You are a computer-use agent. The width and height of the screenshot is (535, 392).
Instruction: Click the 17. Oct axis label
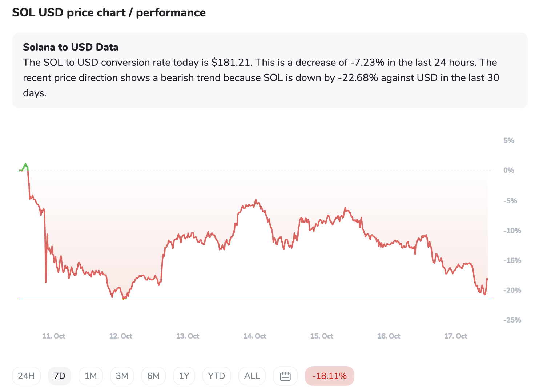coord(456,336)
